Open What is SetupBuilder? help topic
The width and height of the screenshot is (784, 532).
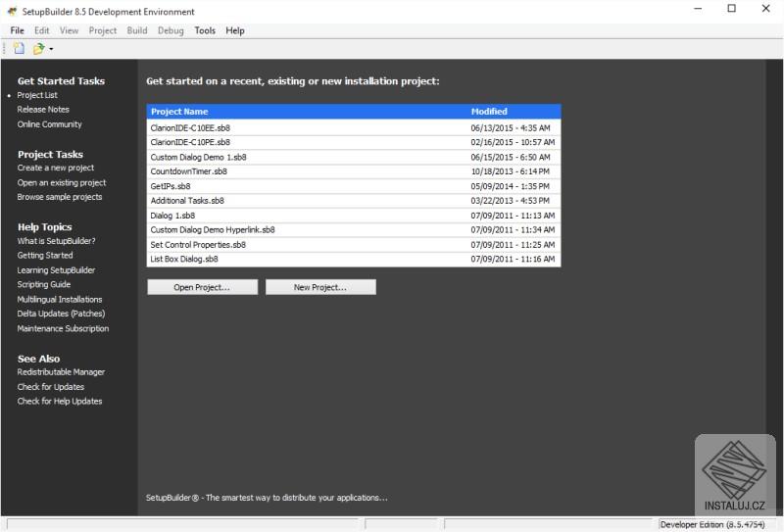point(56,241)
